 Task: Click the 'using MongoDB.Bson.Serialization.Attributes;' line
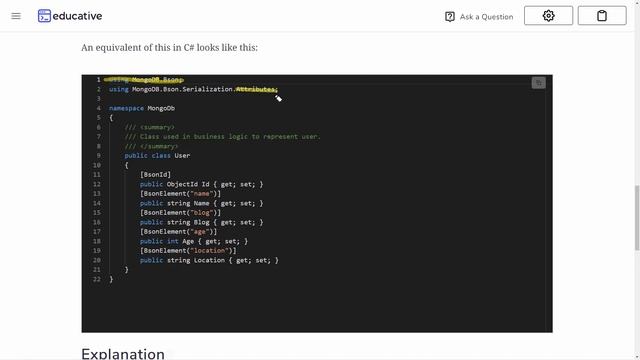193,89
